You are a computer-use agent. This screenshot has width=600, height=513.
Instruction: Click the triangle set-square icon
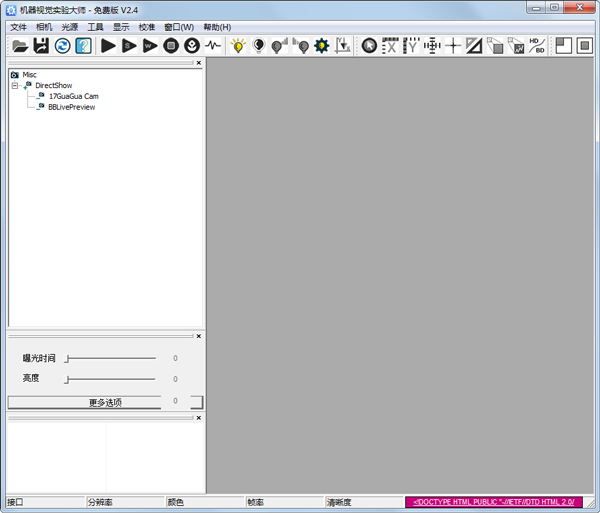click(x=474, y=46)
